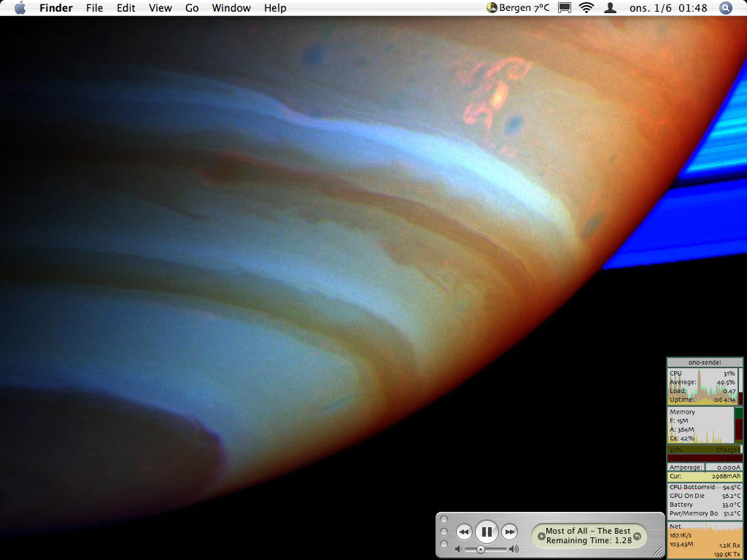Click the resize grip of the iTunes mini player

coord(658,551)
